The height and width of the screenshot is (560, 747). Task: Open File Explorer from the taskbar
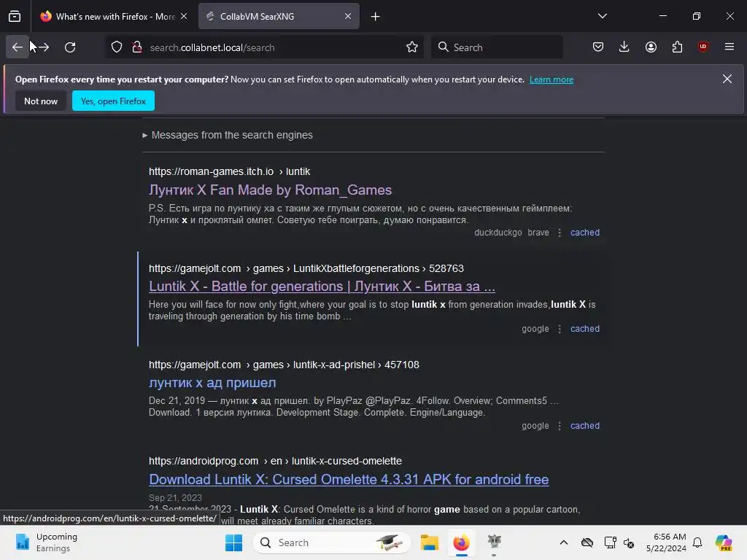click(x=429, y=542)
